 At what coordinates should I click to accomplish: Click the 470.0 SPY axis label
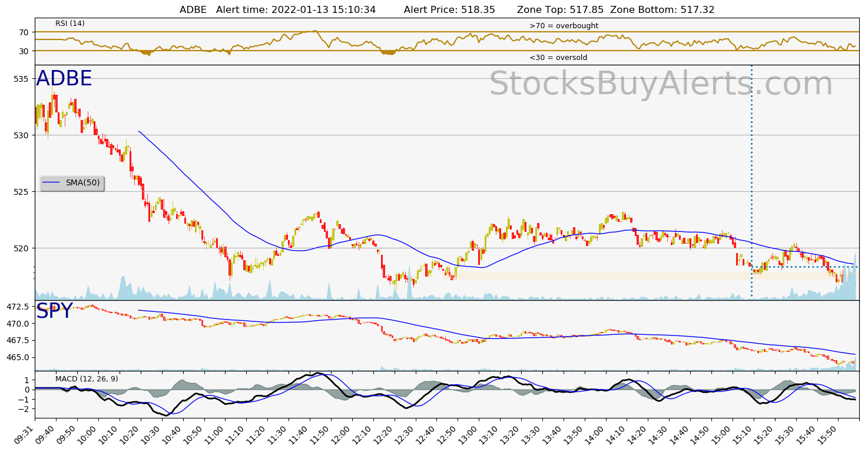pyautogui.click(x=19, y=324)
